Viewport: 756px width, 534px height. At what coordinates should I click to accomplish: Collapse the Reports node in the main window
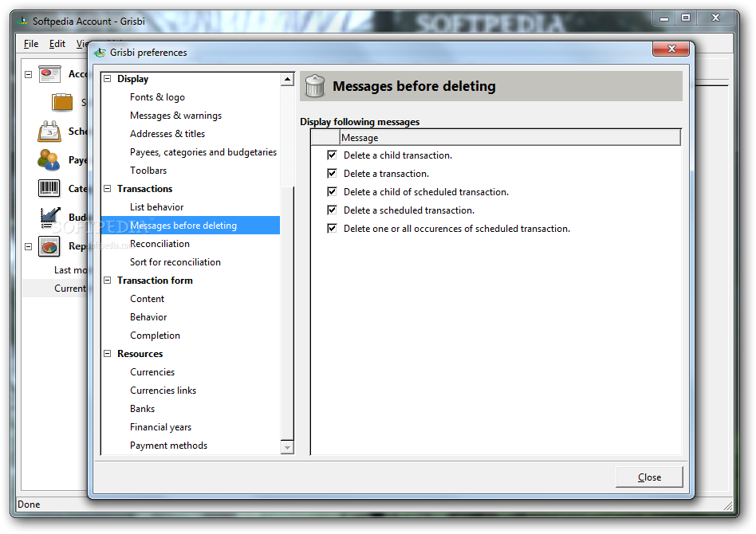tap(29, 246)
